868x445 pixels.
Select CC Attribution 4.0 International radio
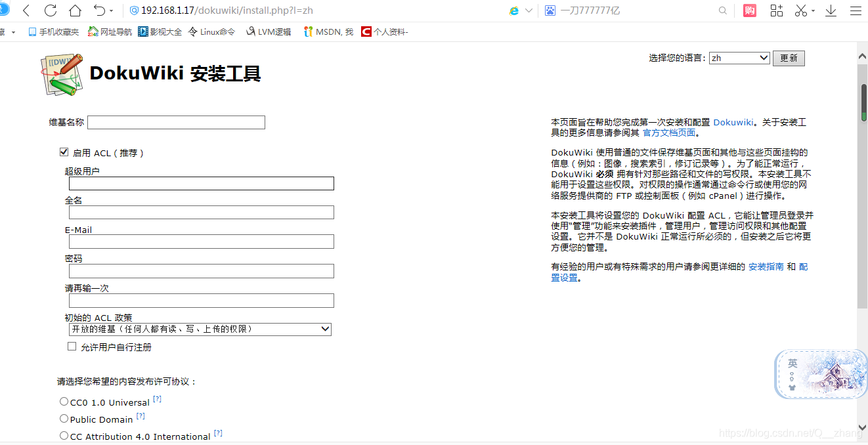tap(64, 435)
